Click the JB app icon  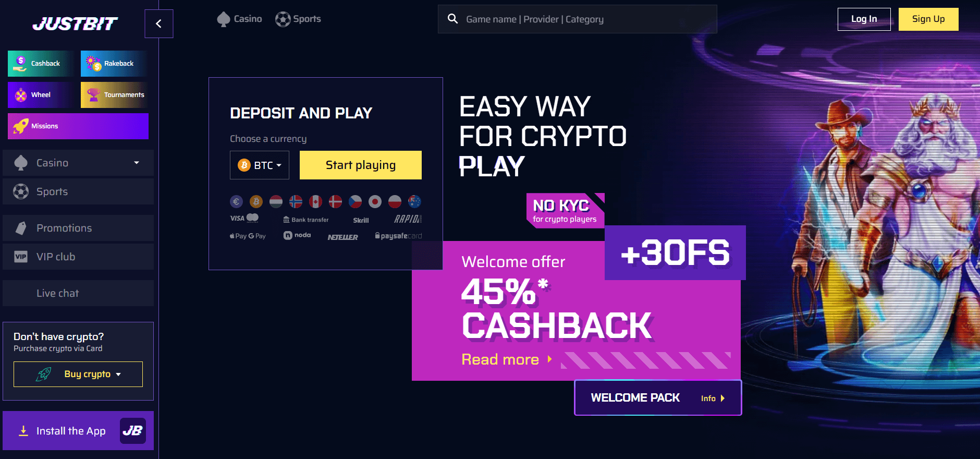click(133, 431)
